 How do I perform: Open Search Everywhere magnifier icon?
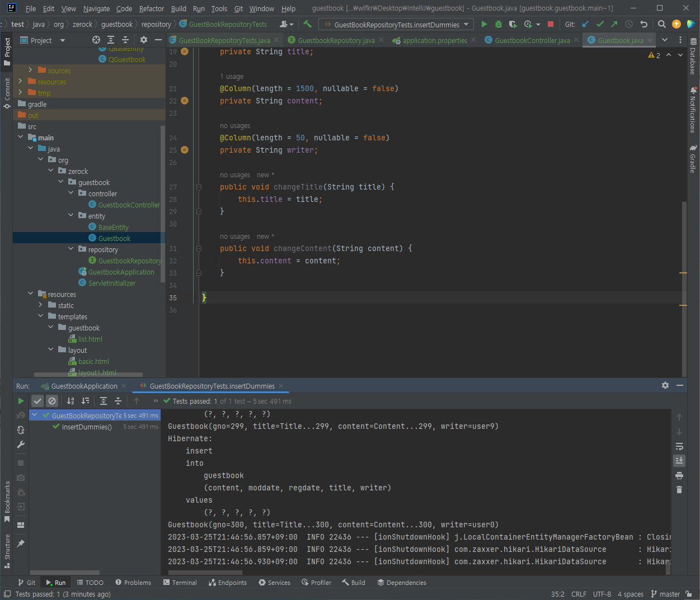pyautogui.click(x=662, y=25)
